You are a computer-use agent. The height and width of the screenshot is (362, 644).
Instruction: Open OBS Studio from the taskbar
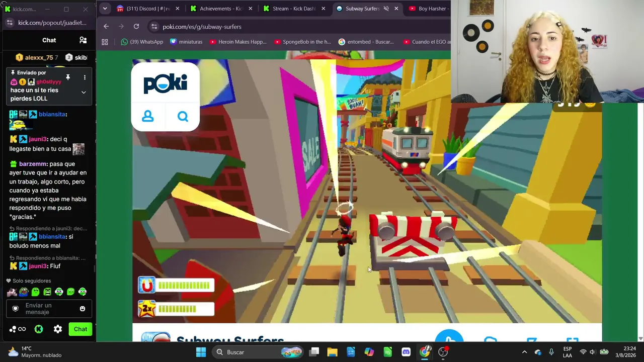443,352
